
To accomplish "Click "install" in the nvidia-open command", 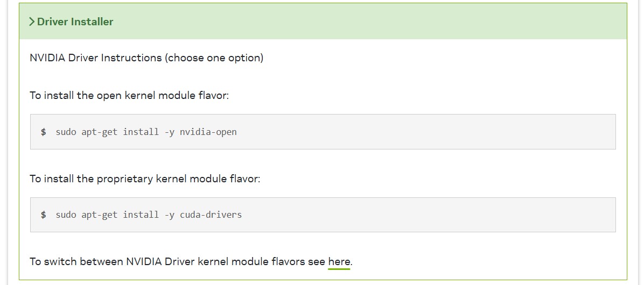I will coord(141,132).
